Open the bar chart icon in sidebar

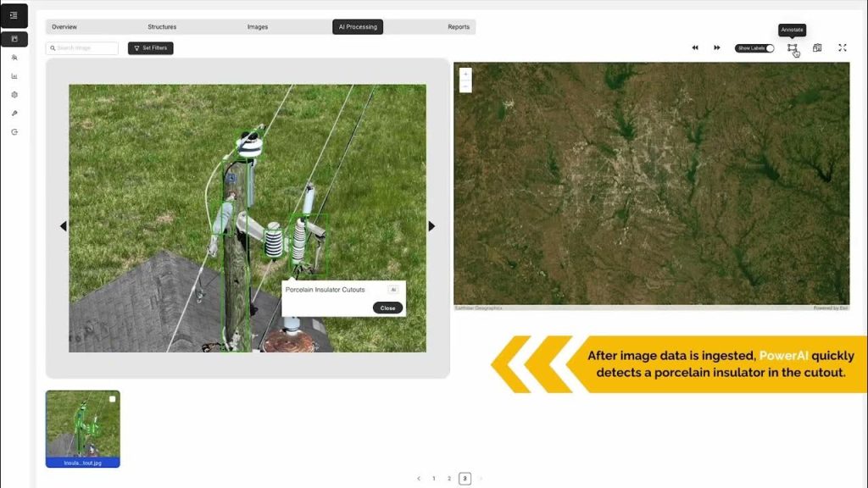[x=14, y=76]
